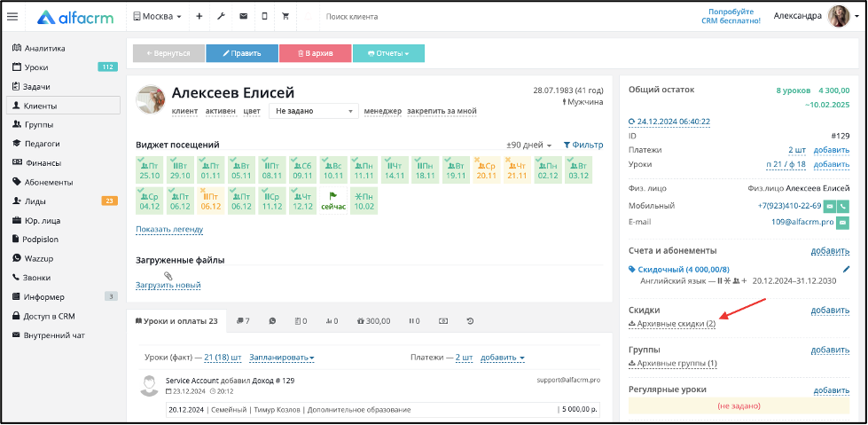Open Доступ в CRM in the sidebar
The image size is (868, 425).
(x=43, y=317)
